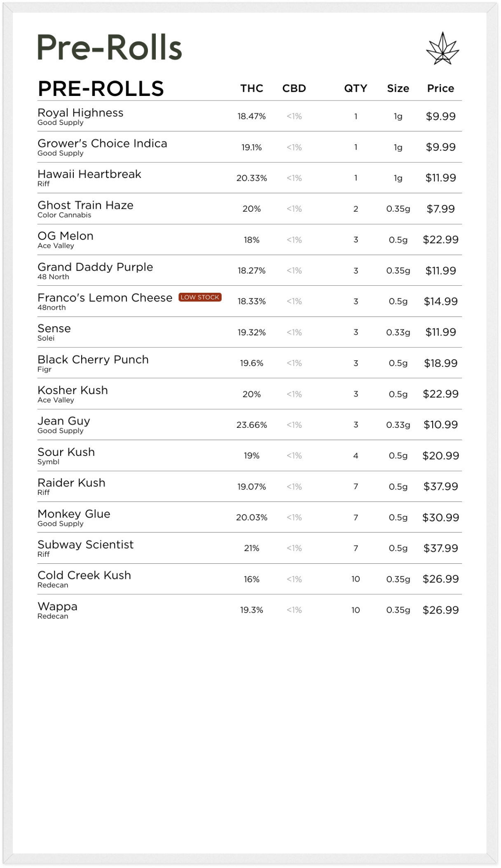
Task: Click the $22.99 price for OG Melon
Action: [x=440, y=240]
